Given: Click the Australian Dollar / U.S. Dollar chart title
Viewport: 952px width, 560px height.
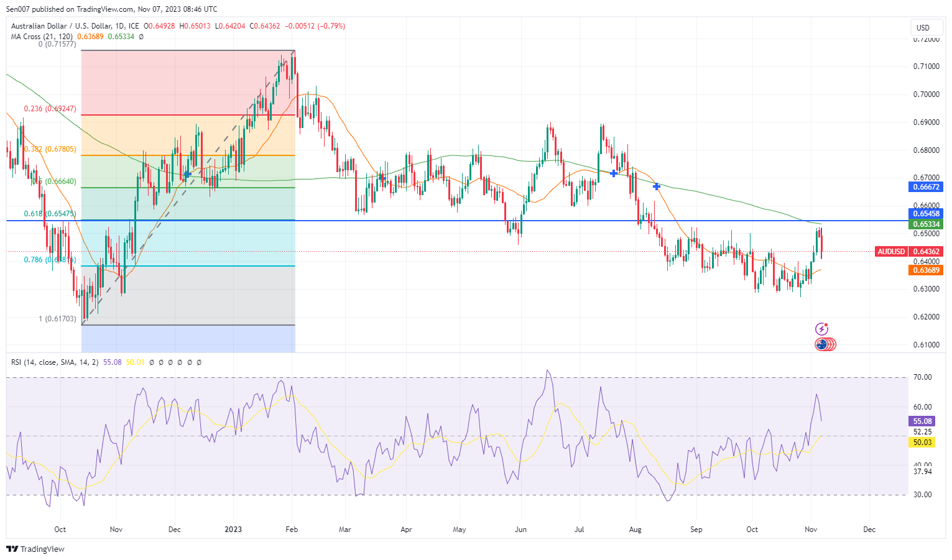Looking at the screenshot, I should (75, 26).
